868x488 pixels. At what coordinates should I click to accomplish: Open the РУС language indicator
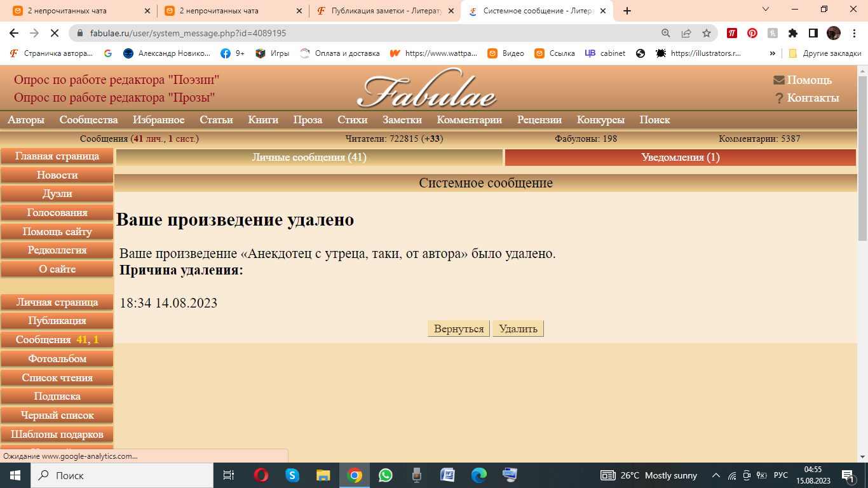pyautogui.click(x=781, y=475)
